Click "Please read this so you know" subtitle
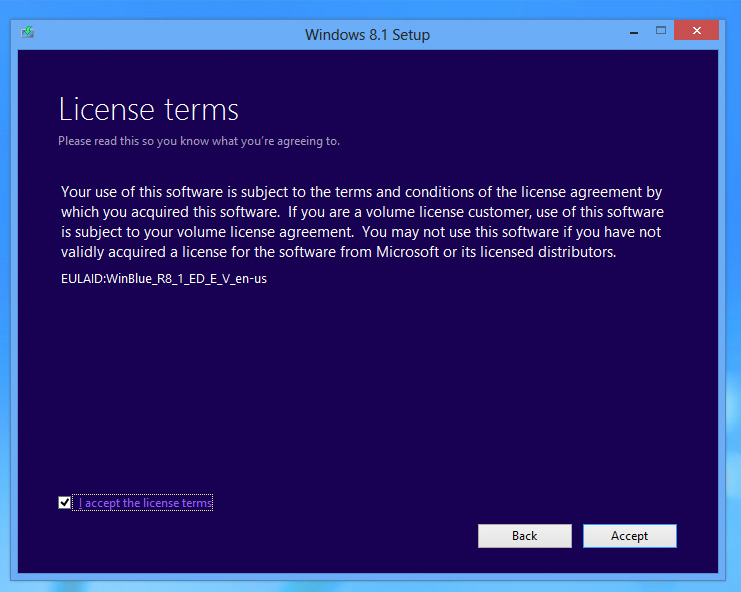This screenshot has width=741, height=592. click(x=199, y=141)
